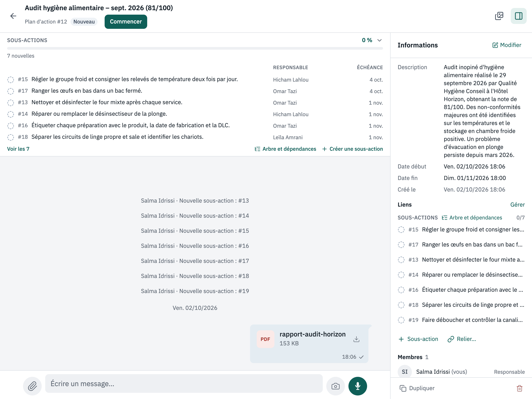Screen dimensions: 532x399
Task: Toggle sidebar status circle for #19 Faire déboucher
Action: pos(401,320)
